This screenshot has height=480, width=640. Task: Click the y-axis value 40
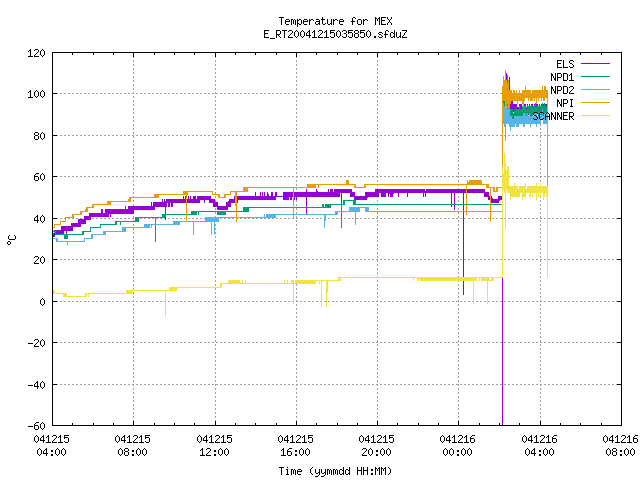(x=39, y=219)
